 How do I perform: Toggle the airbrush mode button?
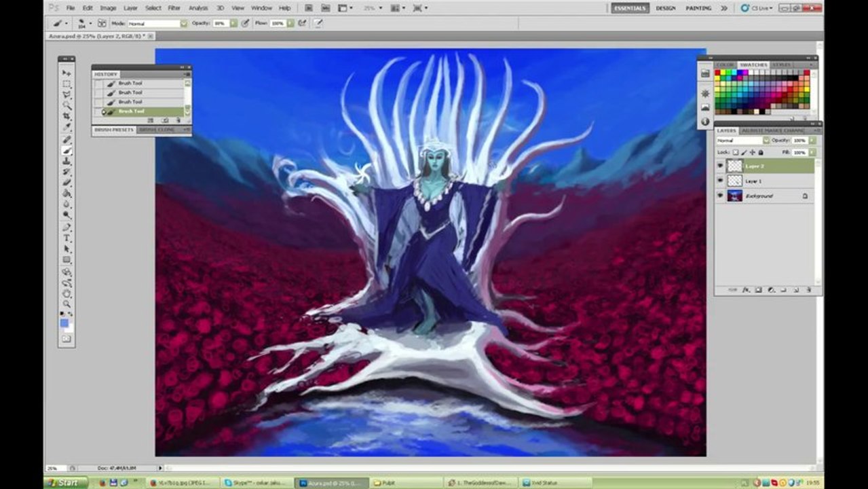[302, 23]
